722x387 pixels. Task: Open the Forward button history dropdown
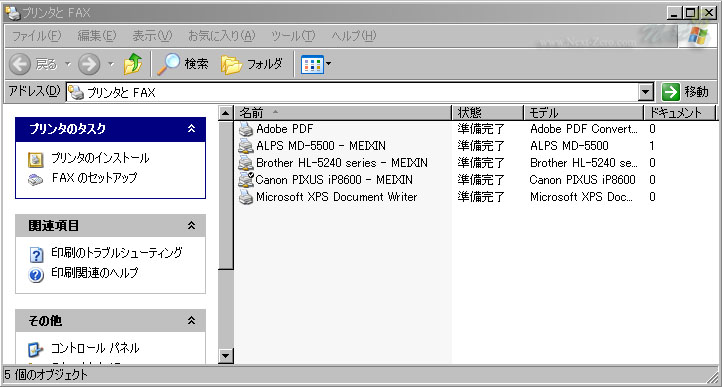[111, 64]
